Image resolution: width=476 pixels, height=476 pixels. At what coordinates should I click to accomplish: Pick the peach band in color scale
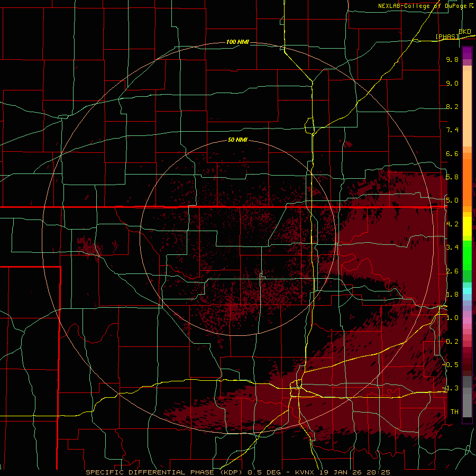pyautogui.click(x=467, y=108)
